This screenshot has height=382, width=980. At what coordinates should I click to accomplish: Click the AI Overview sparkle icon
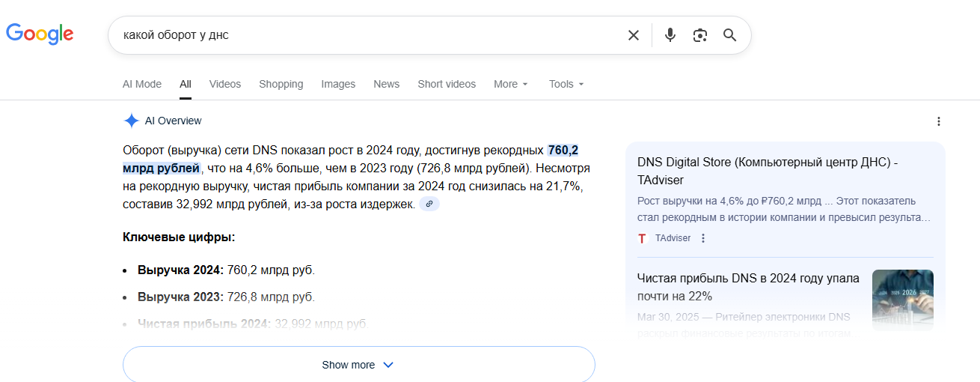point(132,121)
